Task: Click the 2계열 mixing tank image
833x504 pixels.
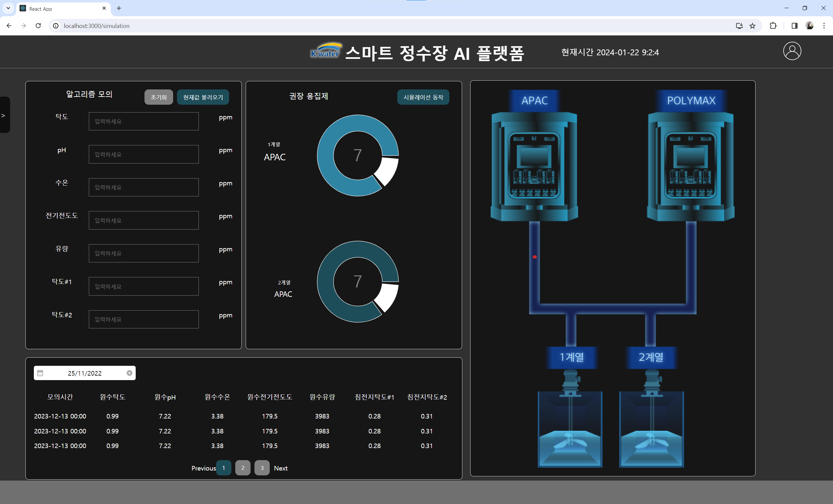Action: point(651,419)
